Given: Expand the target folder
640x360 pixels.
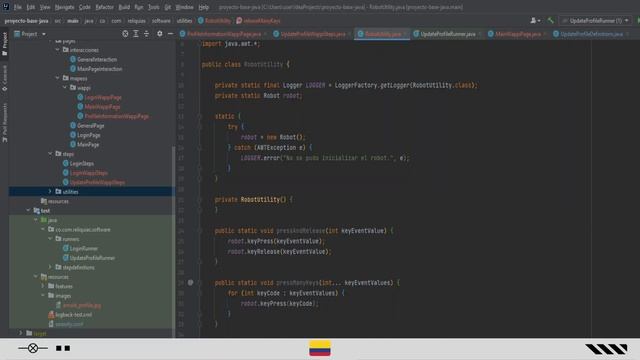Looking at the screenshot, I should click(21, 333).
